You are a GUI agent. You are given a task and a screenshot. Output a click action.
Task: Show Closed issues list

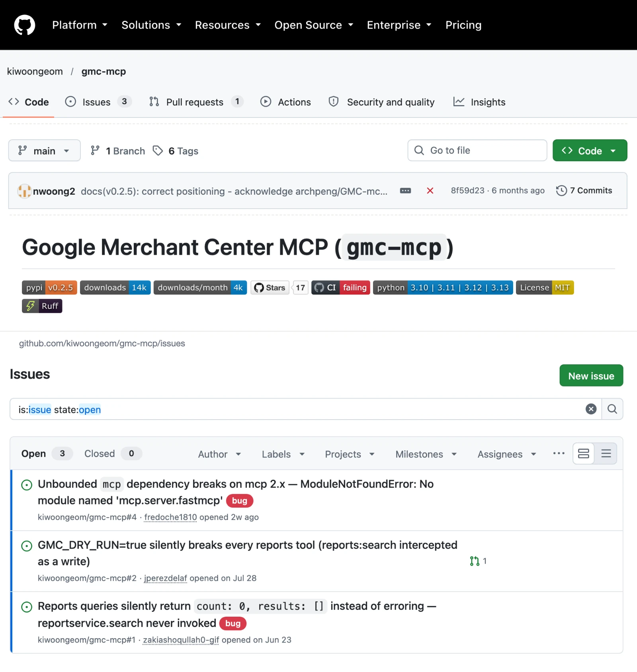(113, 454)
